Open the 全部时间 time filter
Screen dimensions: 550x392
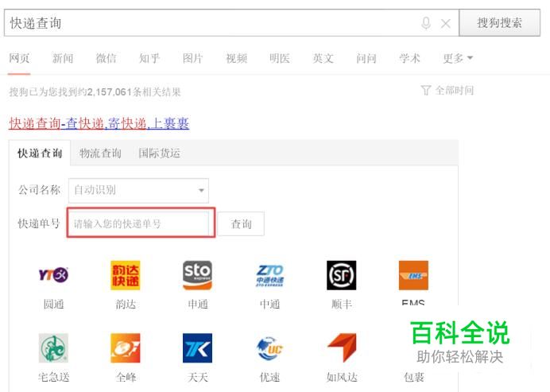coord(447,91)
